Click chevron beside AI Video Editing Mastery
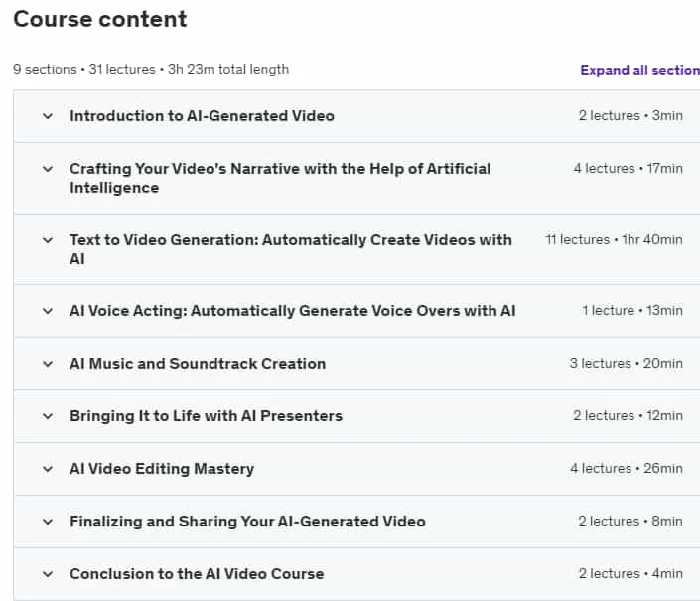Viewport: 700px width, 601px height. 48,469
